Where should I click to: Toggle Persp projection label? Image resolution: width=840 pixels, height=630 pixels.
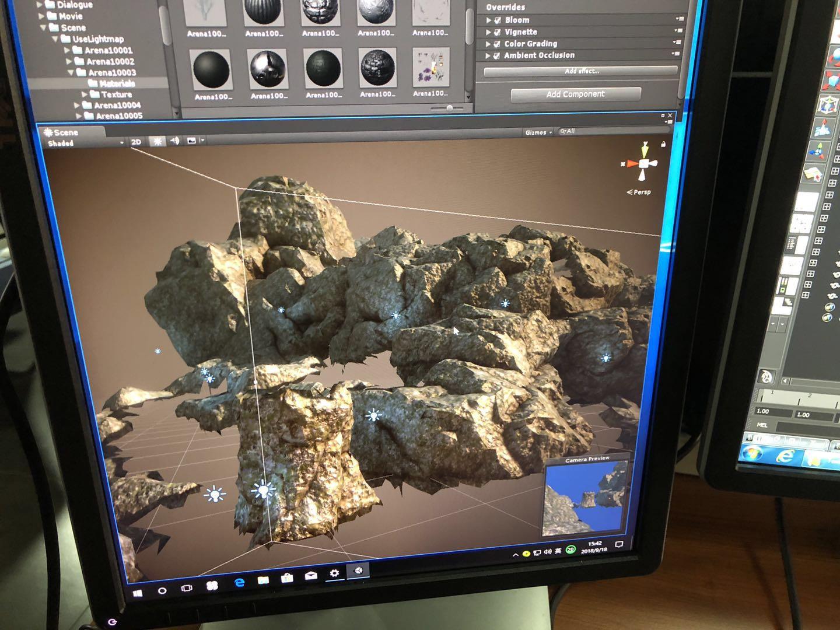pyautogui.click(x=639, y=192)
